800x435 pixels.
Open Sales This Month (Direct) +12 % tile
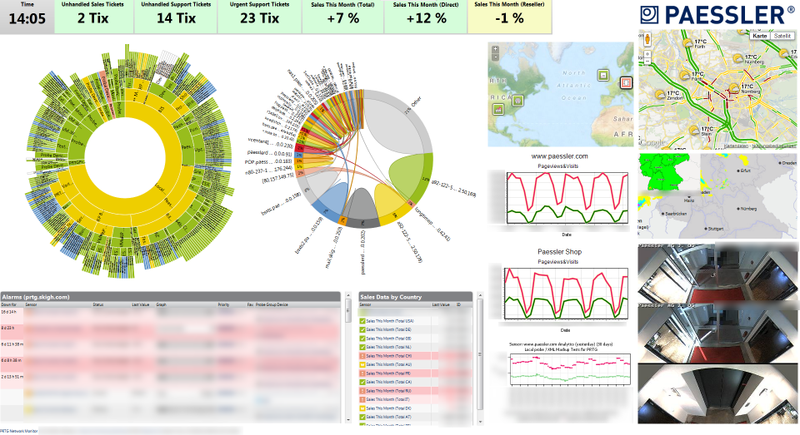(426, 16)
